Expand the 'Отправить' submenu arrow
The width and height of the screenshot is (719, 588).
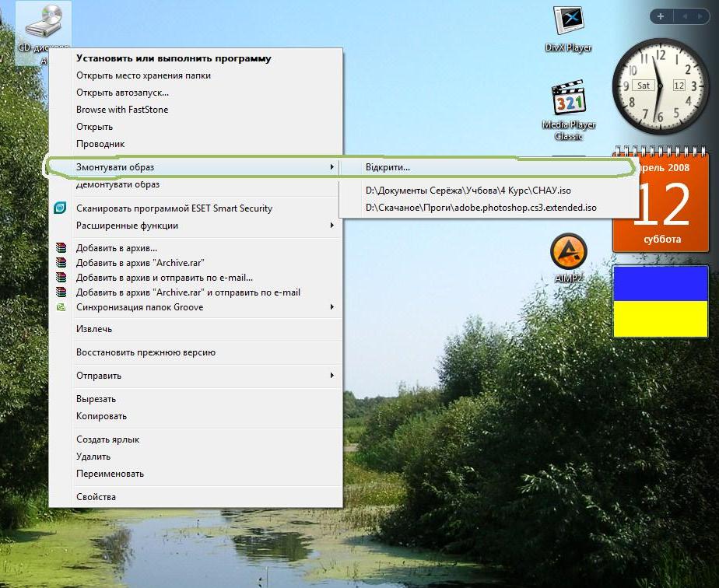(332, 376)
